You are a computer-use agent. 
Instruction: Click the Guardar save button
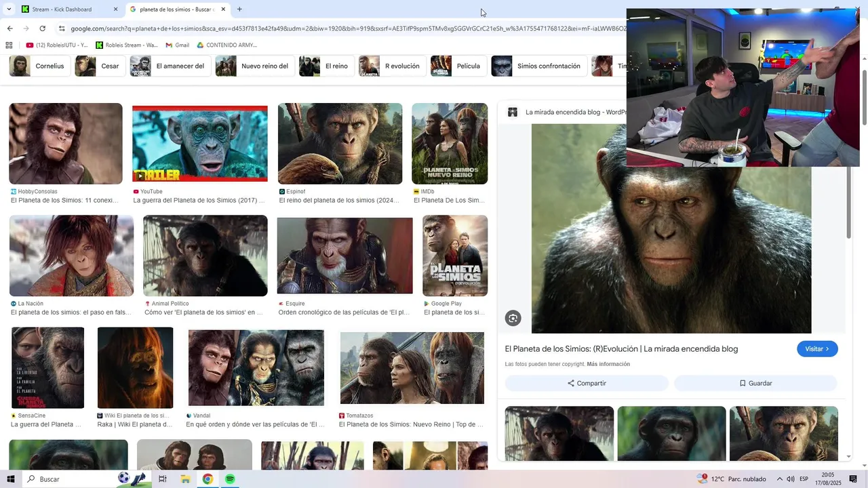[x=755, y=384]
